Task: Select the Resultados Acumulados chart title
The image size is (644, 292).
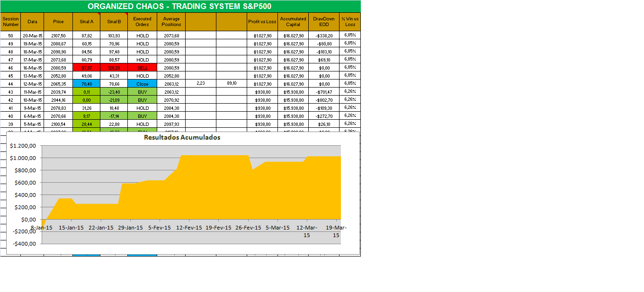Action: click(182, 137)
